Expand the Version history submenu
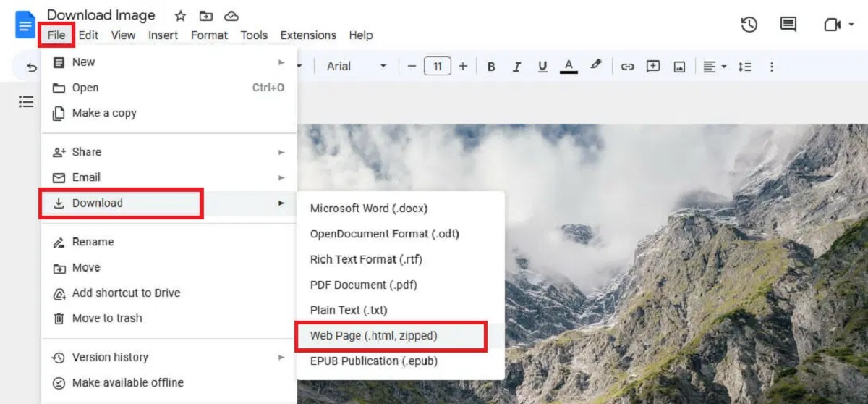The height and width of the screenshot is (404, 868). 169,357
